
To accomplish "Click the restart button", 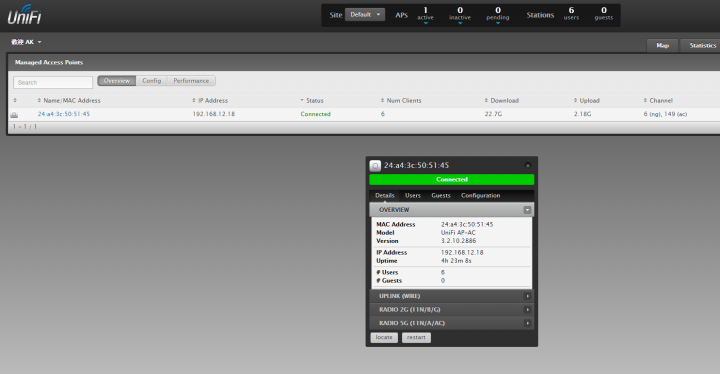I will 416,338.
